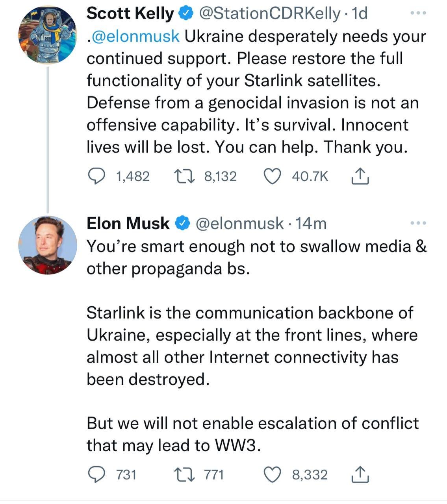View Elon Musk's profile picture

pyautogui.click(x=48, y=245)
